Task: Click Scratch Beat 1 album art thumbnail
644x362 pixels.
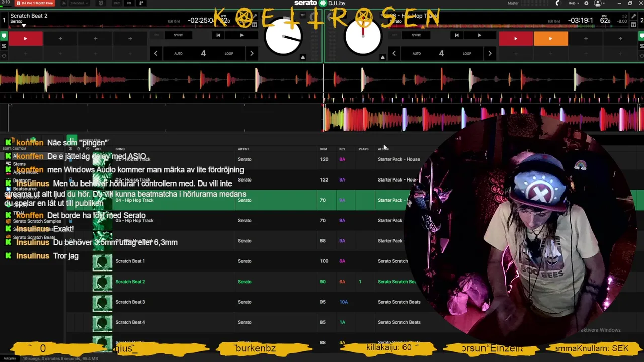Action: tap(102, 261)
